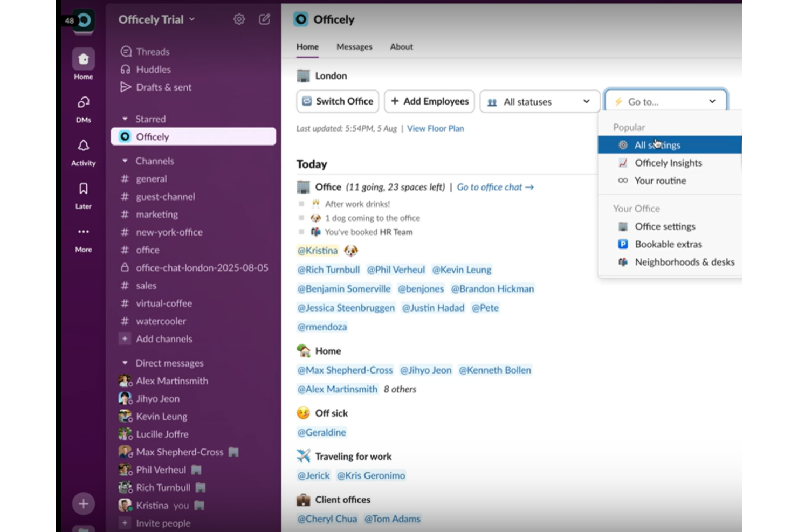Click the compose new message icon
The image size is (798, 532).
(264, 19)
